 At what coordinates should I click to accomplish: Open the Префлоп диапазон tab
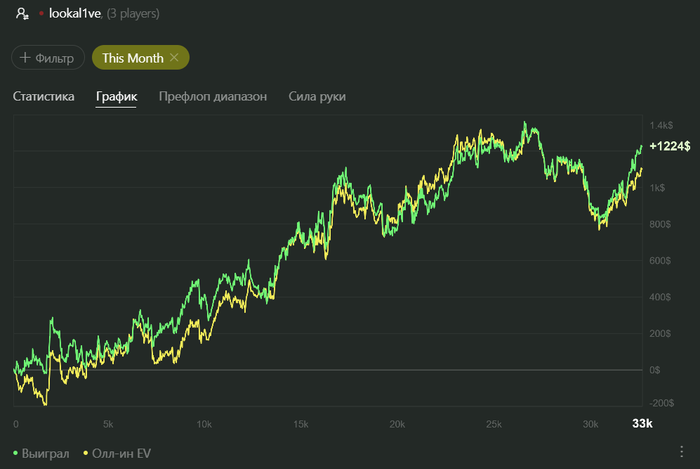tap(213, 96)
